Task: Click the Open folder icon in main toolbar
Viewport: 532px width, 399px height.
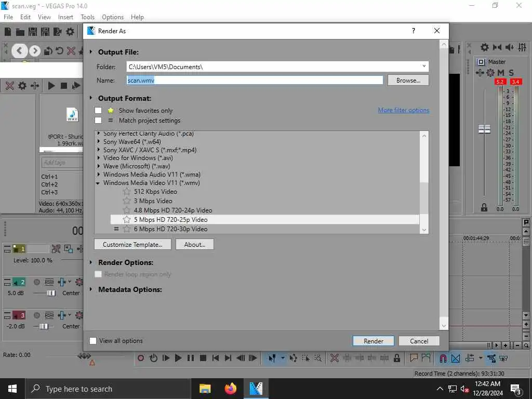Action: tap(20, 32)
